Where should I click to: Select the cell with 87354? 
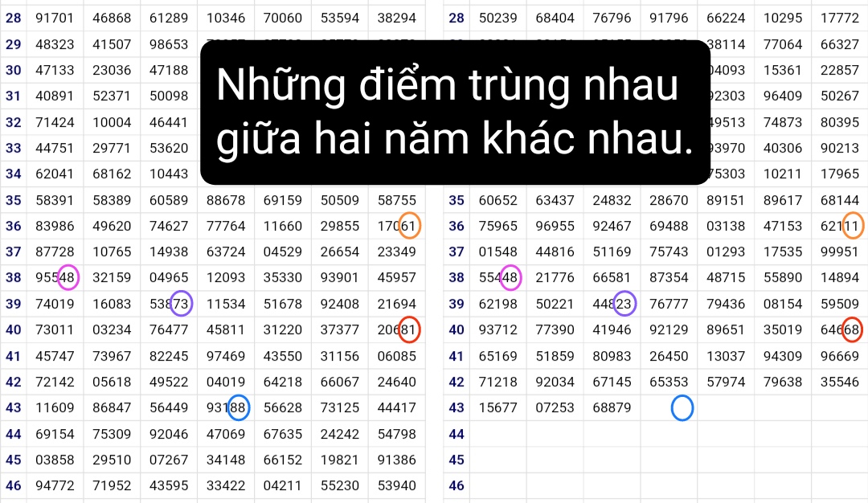669,277
